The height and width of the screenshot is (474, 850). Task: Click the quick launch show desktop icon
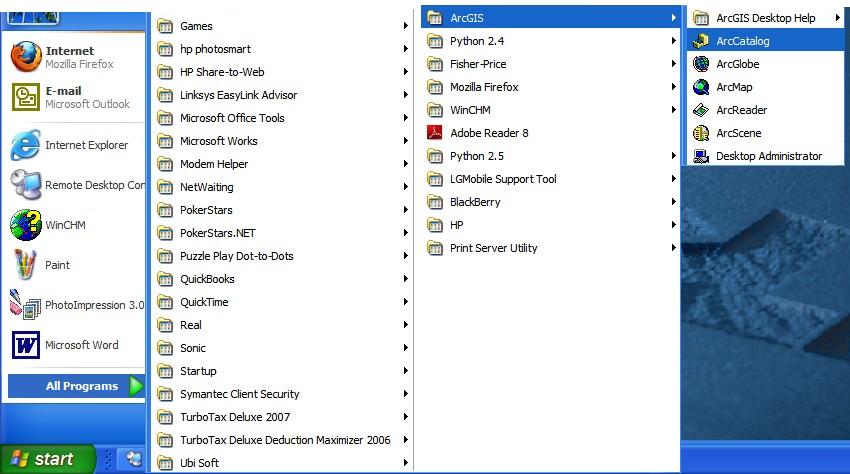(134, 459)
